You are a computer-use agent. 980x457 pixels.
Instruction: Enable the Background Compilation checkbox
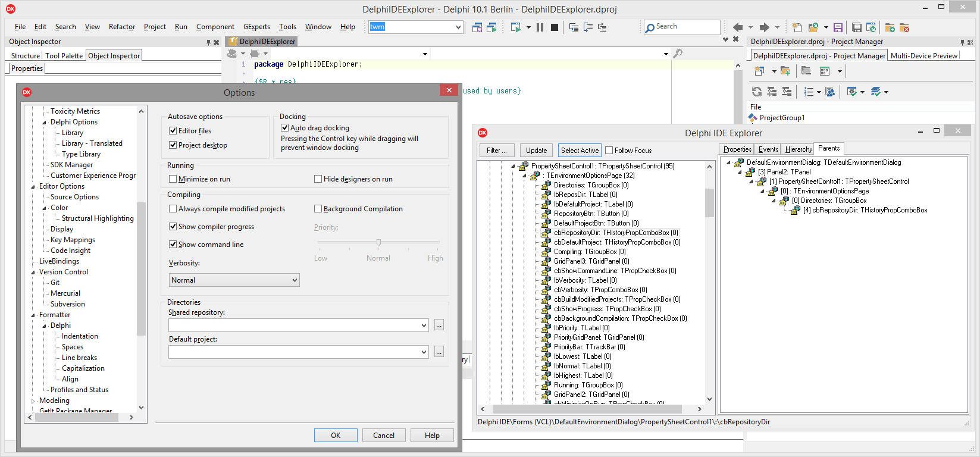tap(318, 209)
